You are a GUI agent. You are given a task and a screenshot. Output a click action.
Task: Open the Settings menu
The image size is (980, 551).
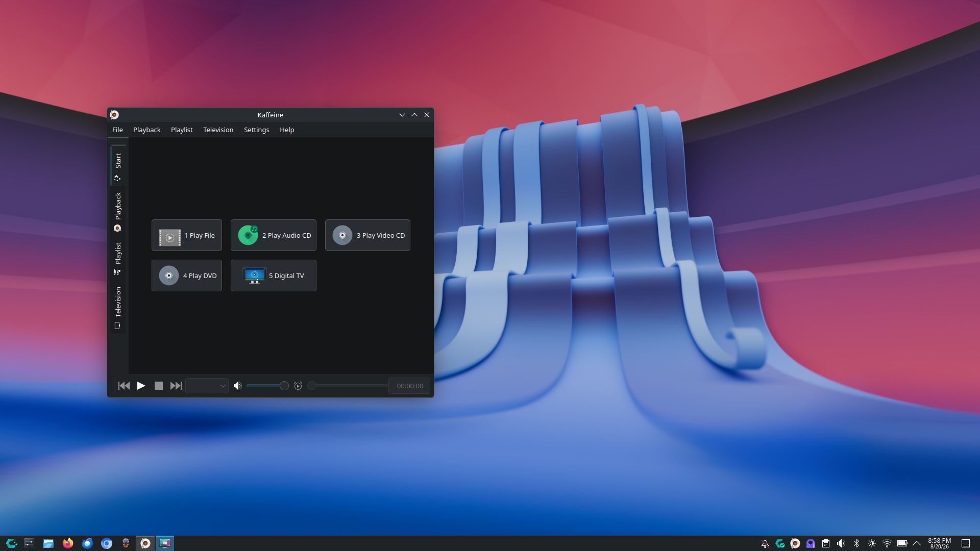pos(256,130)
